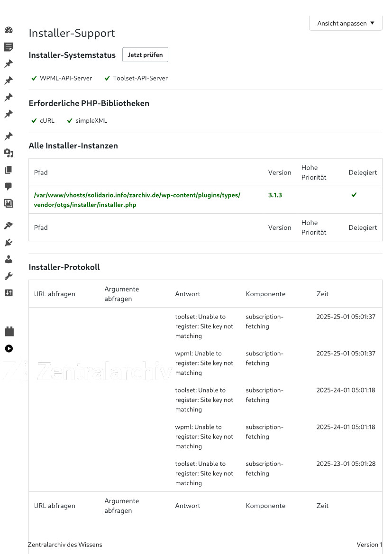This screenshot has width=392, height=554.
Task: Open the Pages icon in sidebar
Action: [x=9, y=170]
